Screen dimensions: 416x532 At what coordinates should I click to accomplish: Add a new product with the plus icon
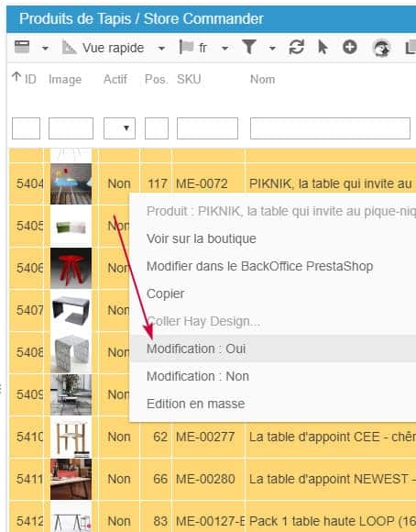pyautogui.click(x=349, y=47)
